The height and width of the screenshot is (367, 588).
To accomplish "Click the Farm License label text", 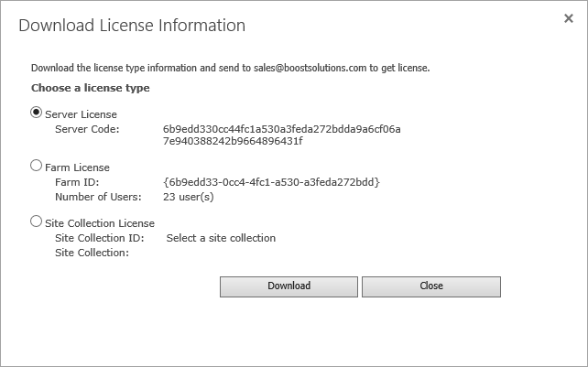I will click(77, 168).
